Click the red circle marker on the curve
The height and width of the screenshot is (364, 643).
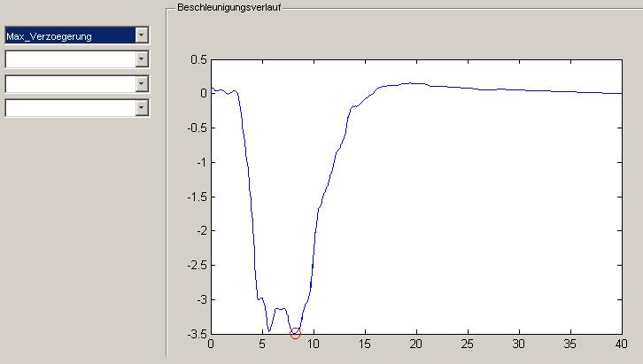pos(295,333)
